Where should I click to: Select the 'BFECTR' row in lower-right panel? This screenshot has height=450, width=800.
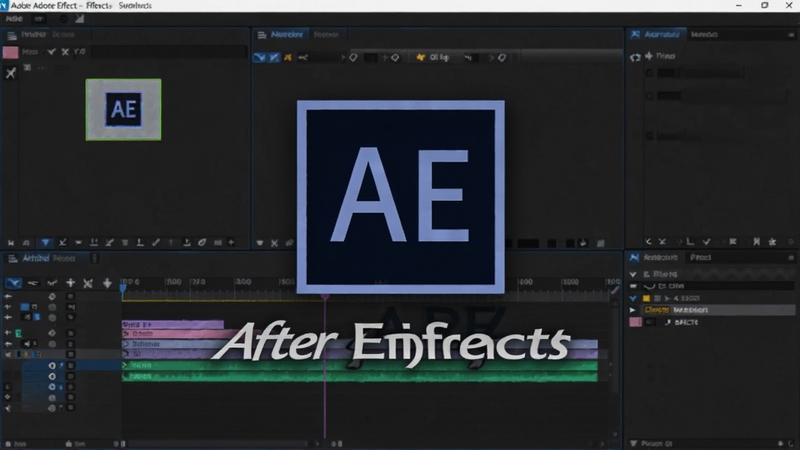686,322
